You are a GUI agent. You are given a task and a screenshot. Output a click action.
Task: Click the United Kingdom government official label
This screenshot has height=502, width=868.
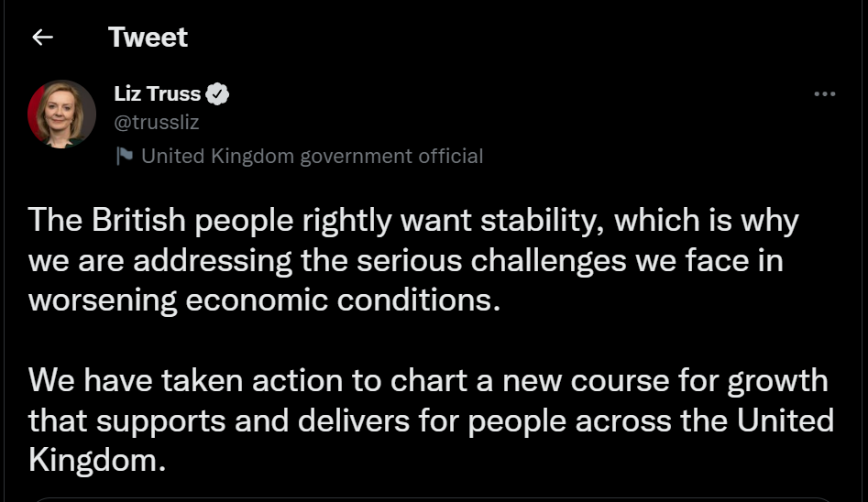pyautogui.click(x=312, y=157)
